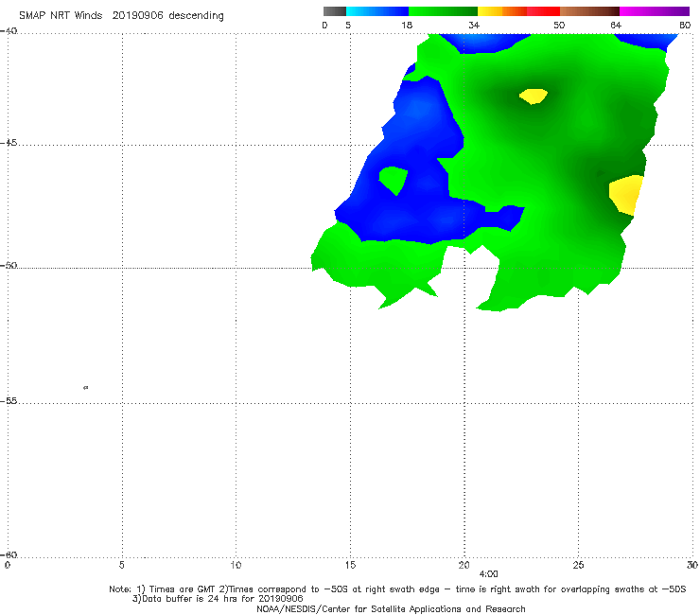Click the swath time label '4:00'
The width and height of the screenshot is (700, 615).
pos(488,574)
